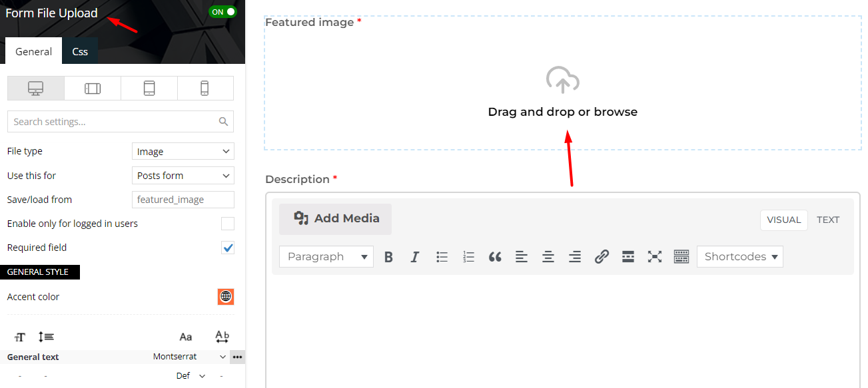Viewport: 868px width, 388px height.
Task: Click the search magnifier icon
Action: click(x=224, y=122)
